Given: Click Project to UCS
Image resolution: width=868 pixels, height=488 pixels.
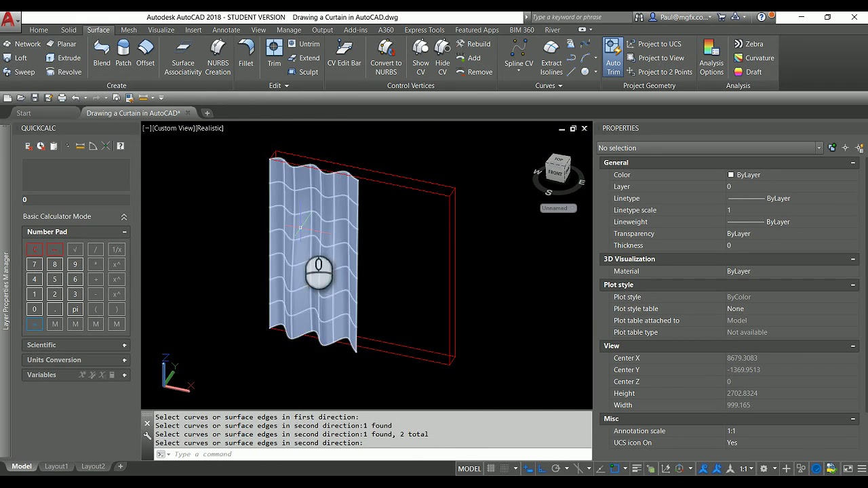Looking at the screenshot, I should coord(654,43).
